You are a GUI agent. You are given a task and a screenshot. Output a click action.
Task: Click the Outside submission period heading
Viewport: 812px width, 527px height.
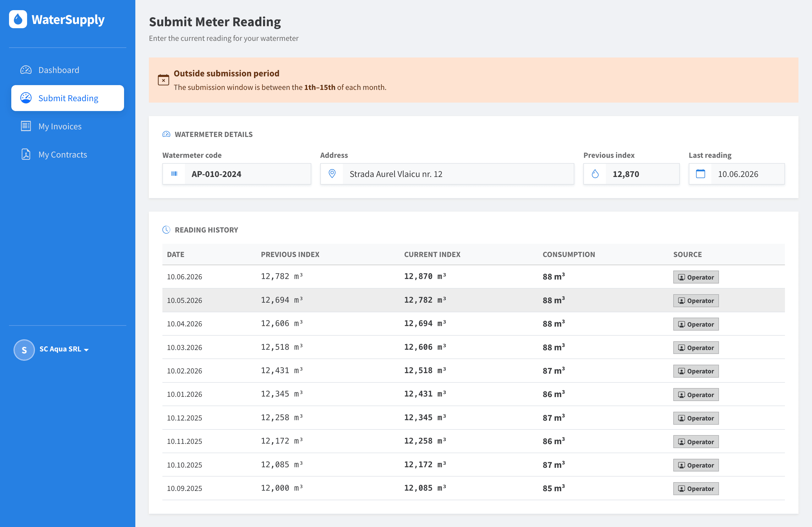tap(226, 73)
